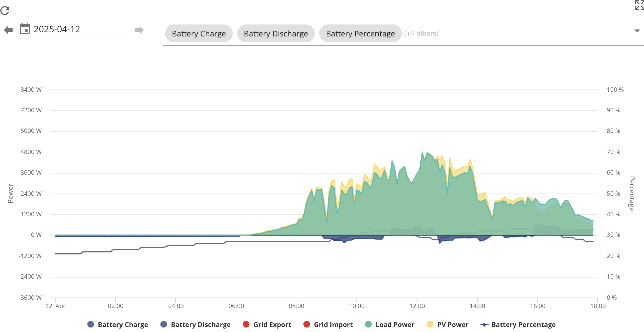Click the 12. Apr x-axis label
Image resolution: width=644 pixels, height=332 pixels.
coord(55,306)
